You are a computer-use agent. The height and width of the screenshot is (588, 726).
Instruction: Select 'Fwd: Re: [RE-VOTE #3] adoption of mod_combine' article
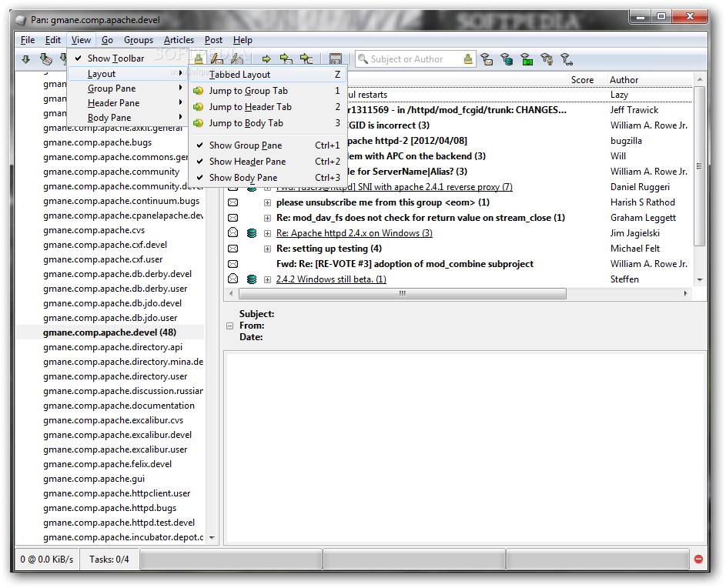(405, 264)
